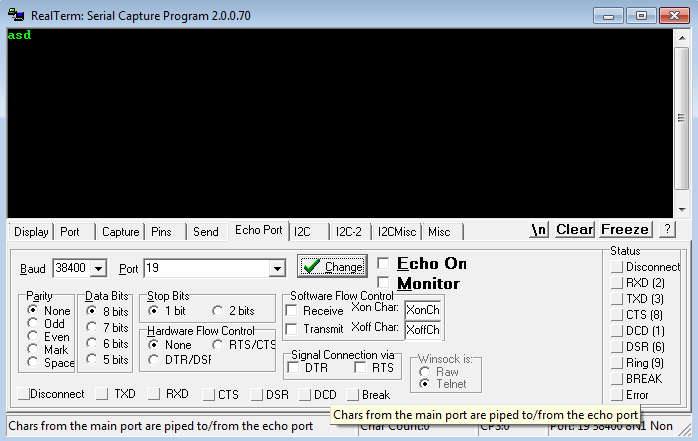Open the Port tab
This screenshot has width=698, height=441.
click(x=70, y=232)
